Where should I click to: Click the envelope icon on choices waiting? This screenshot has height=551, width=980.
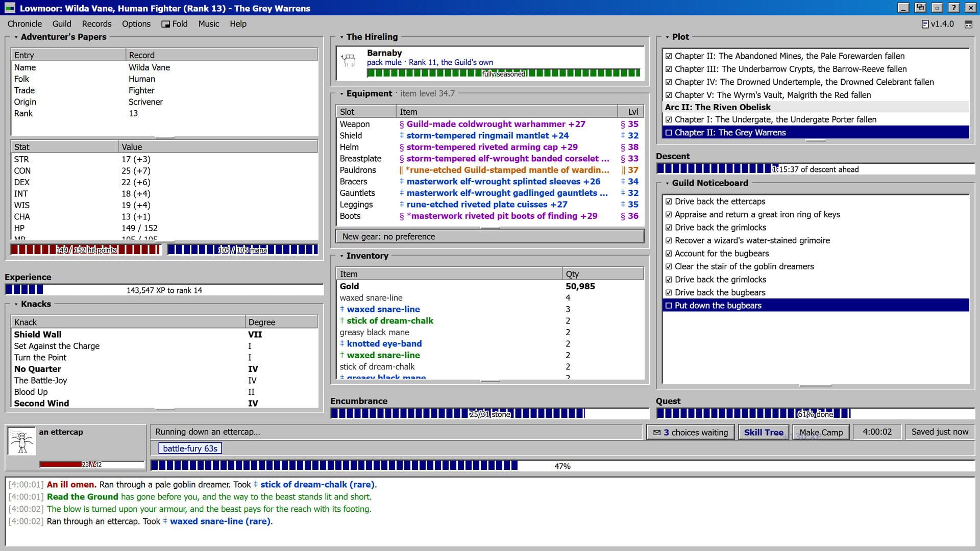point(656,433)
